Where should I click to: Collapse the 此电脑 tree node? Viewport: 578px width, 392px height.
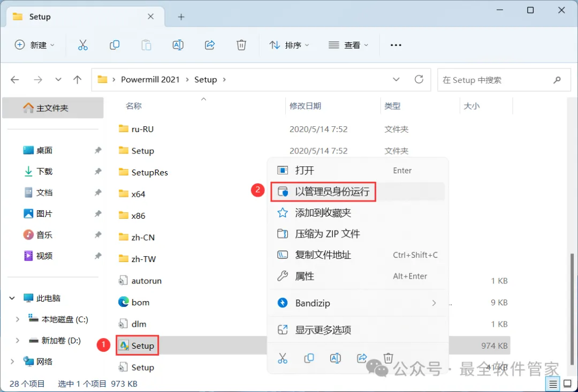pos(12,298)
